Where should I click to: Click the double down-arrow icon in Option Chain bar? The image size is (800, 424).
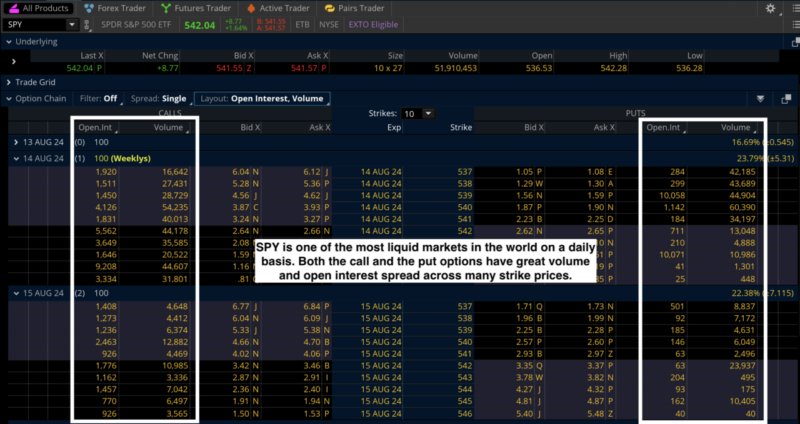(760, 99)
